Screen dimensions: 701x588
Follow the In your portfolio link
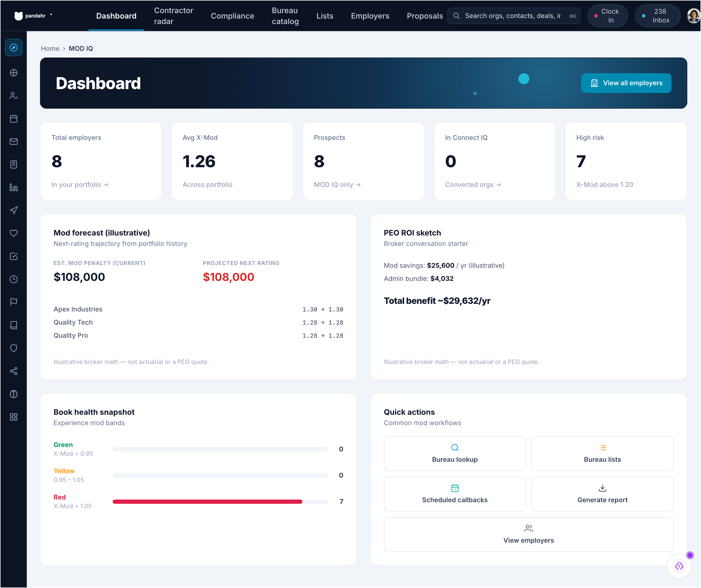click(x=80, y=185)
